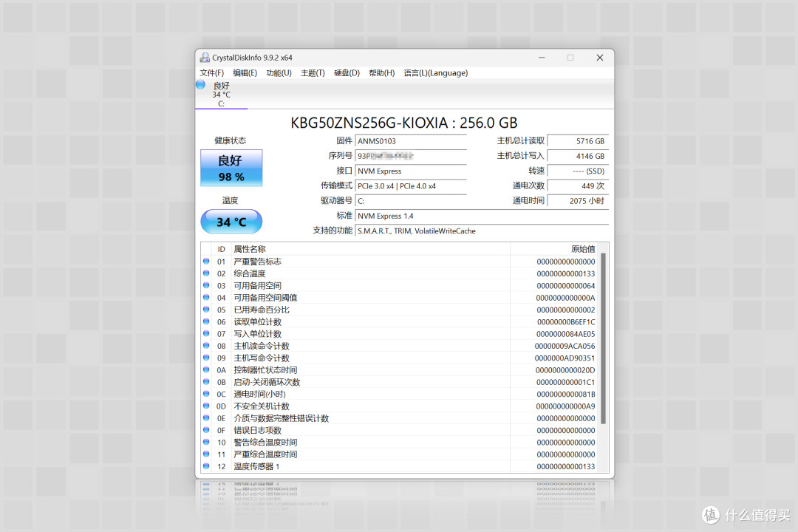The width and height of the screenshot is (798, 532).
Task: Open the 主题(T) menu
Action: click(313, 73)
